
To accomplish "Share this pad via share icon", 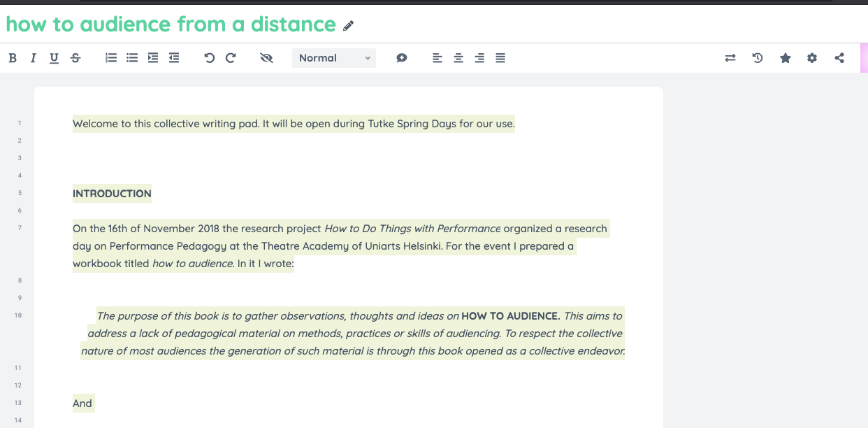I will click(839, 58).
